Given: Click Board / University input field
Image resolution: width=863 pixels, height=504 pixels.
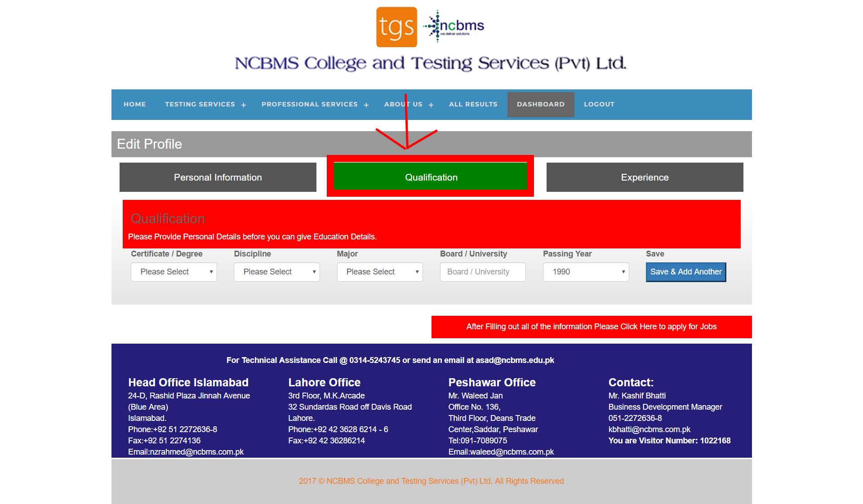Looking at the screenshot, I should tap(483, 272).
